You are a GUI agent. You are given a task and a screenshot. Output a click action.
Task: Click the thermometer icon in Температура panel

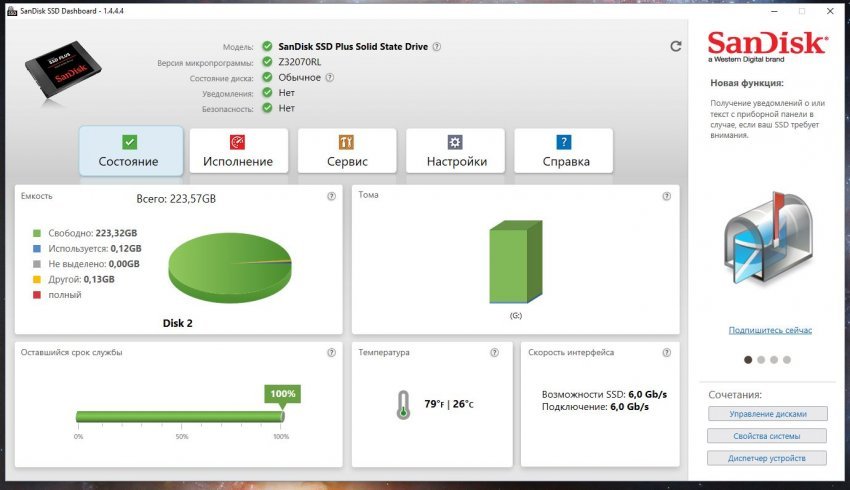(403, 404)
